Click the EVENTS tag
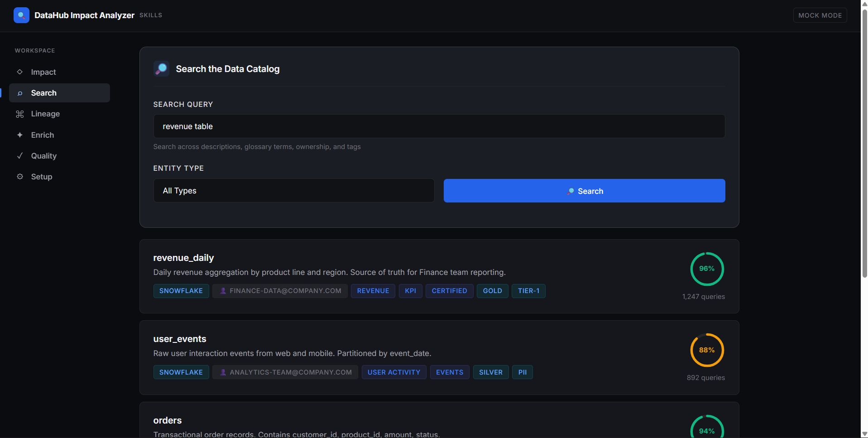Image resolution: width=868 pixels, height=438 pixels. (x=450, y=372)
